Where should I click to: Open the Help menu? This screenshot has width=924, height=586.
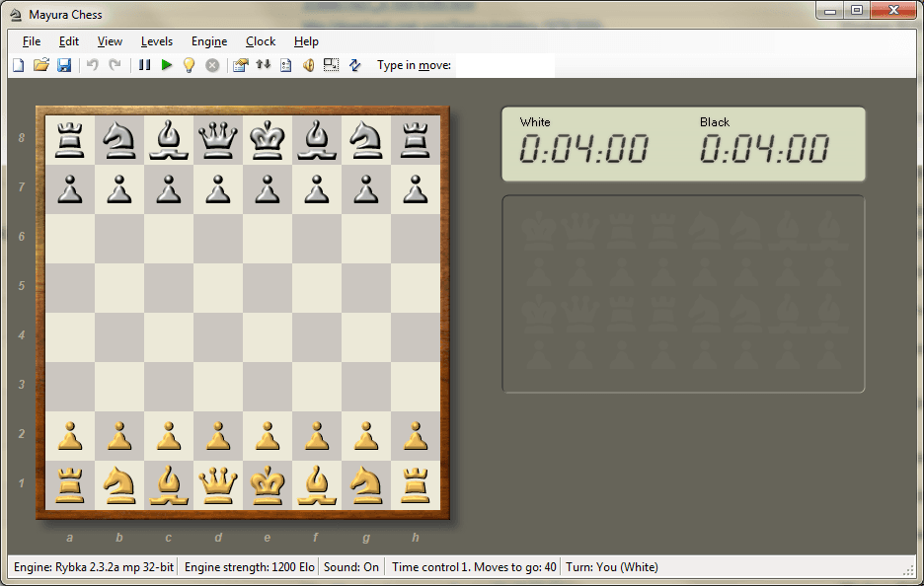[x=306, y=41]
